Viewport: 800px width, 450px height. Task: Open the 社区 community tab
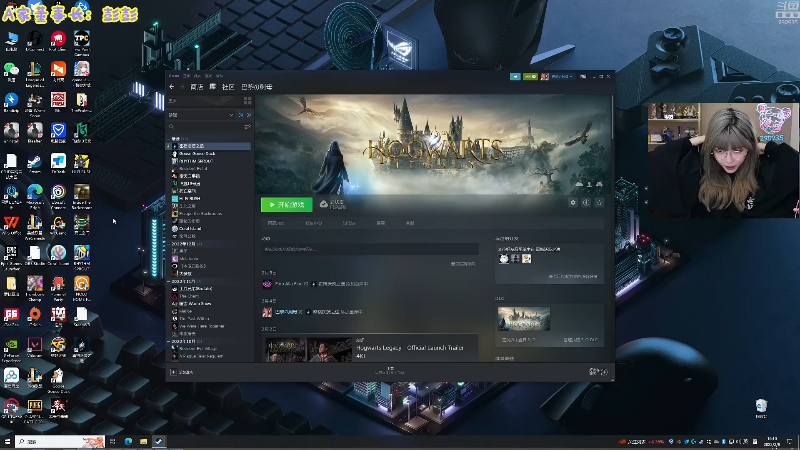228,87
